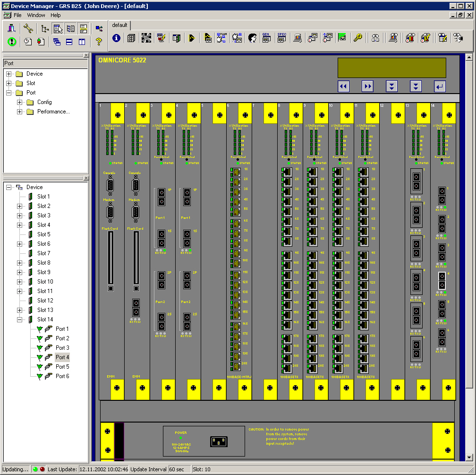Open the SPEC toolbar icon

click(282, 38)
